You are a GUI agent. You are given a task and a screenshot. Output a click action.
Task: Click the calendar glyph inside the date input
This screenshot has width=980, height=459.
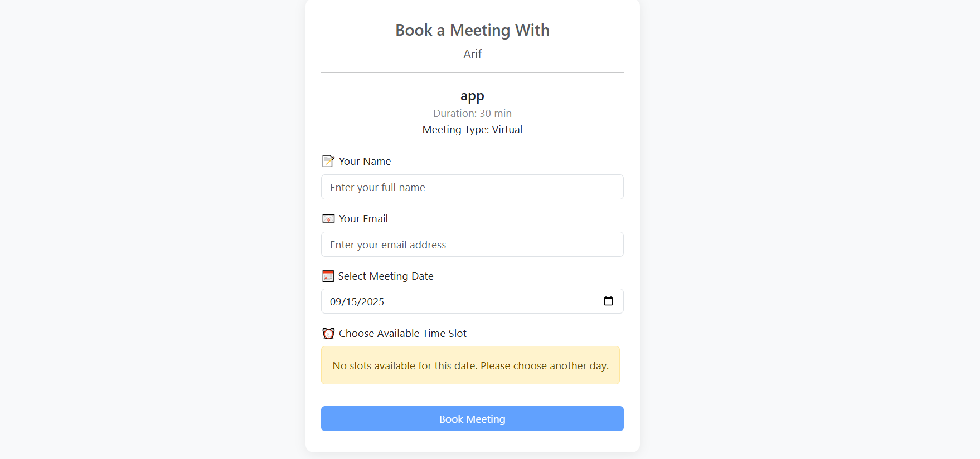point(608,301)
